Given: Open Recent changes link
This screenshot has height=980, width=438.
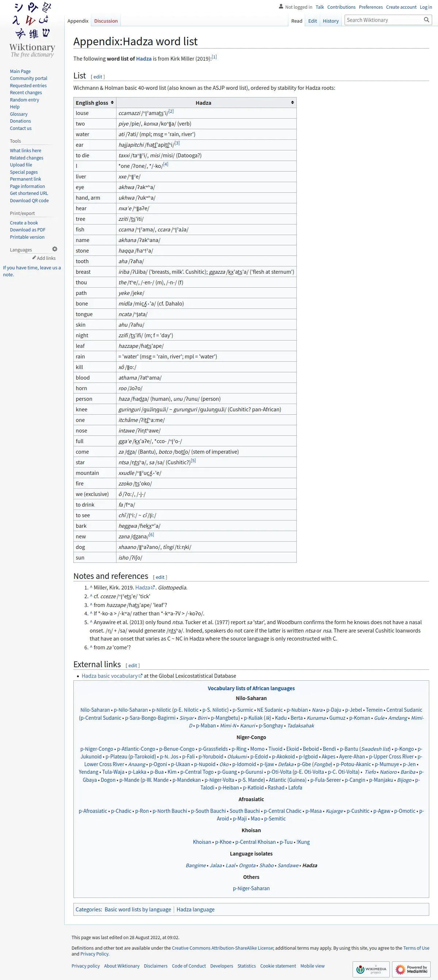Looking at the screenshot, I should point(26,93).
